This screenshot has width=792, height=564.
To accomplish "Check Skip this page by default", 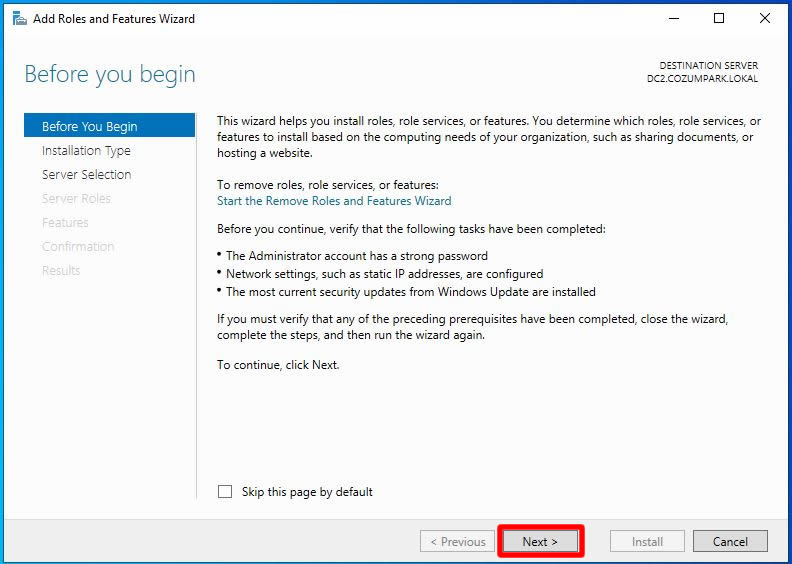I will pyautogui.click(x=225, y=491).
